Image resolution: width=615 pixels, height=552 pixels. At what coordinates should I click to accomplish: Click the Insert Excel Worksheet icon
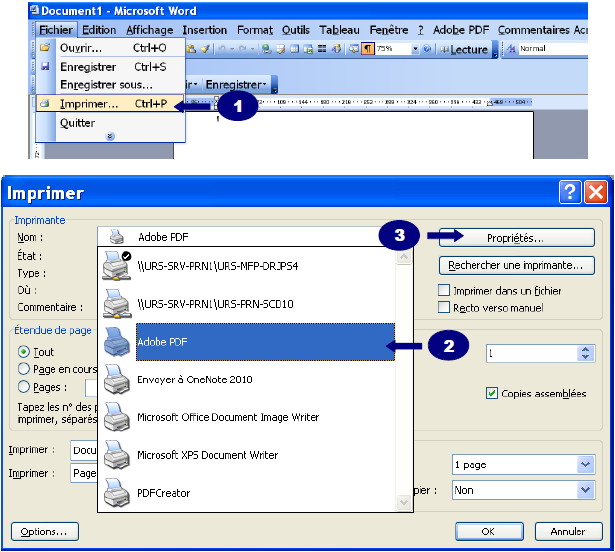pyautogui.click(x=308, y=49)
